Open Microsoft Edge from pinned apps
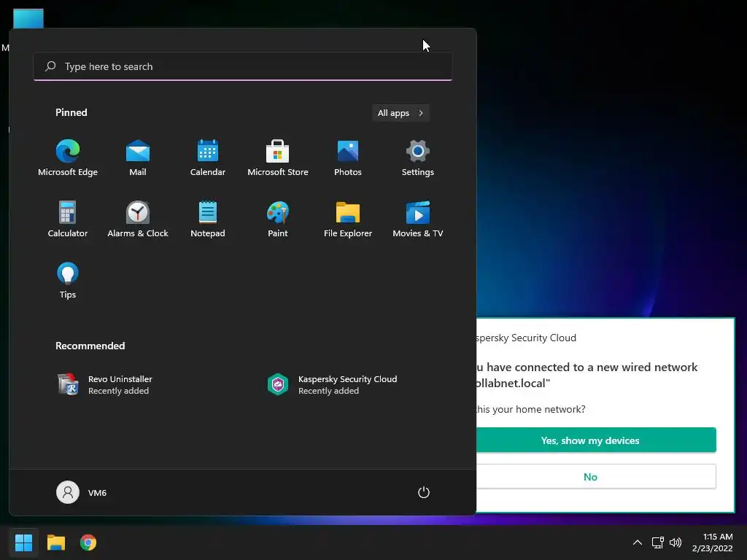 click(x=68, y=158)
